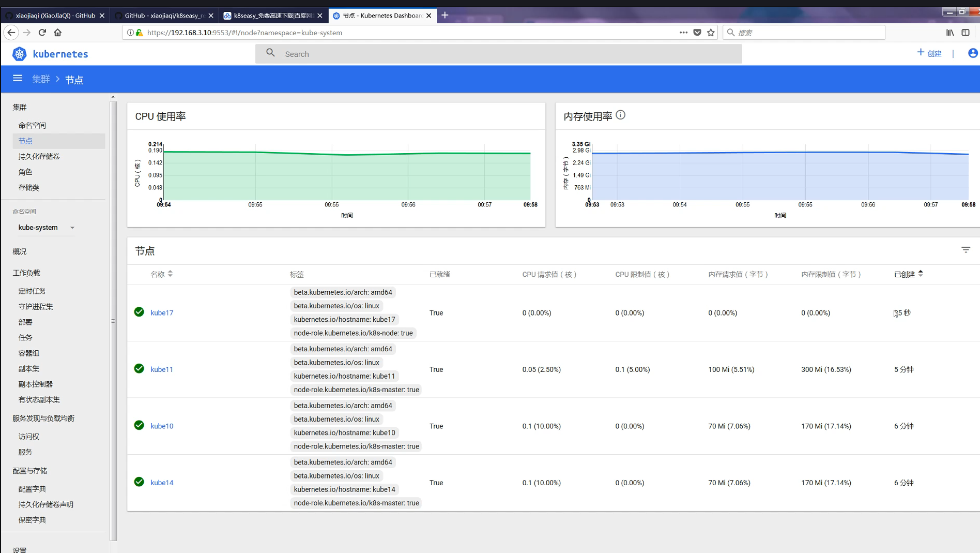The image size is (980, 553).
Task: Open 服务 in the sidebar
Action: pyautogui.click(x=25, y=452)
